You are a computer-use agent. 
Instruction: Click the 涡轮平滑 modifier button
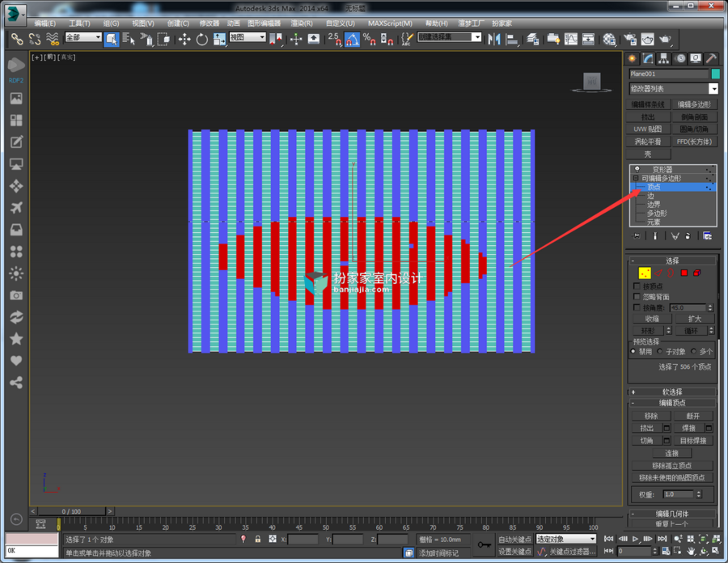point(648,142)
